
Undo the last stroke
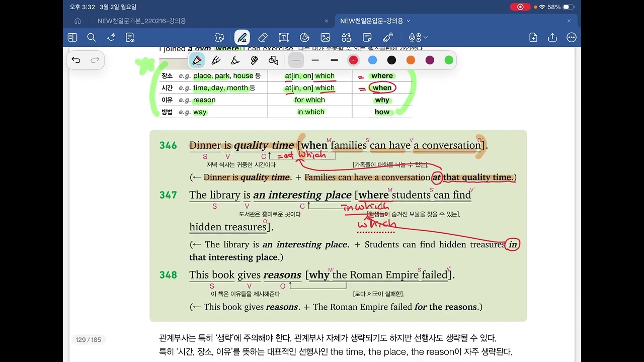coord(76,60)
